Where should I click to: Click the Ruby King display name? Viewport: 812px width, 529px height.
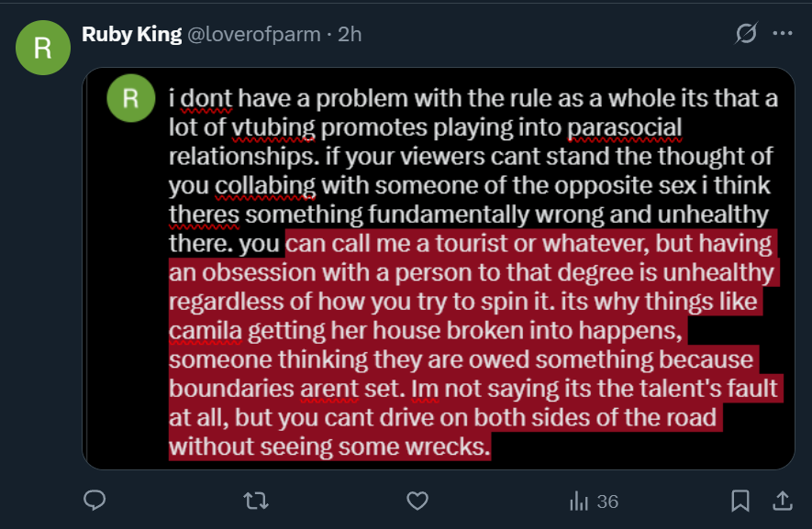coord(130,35)
